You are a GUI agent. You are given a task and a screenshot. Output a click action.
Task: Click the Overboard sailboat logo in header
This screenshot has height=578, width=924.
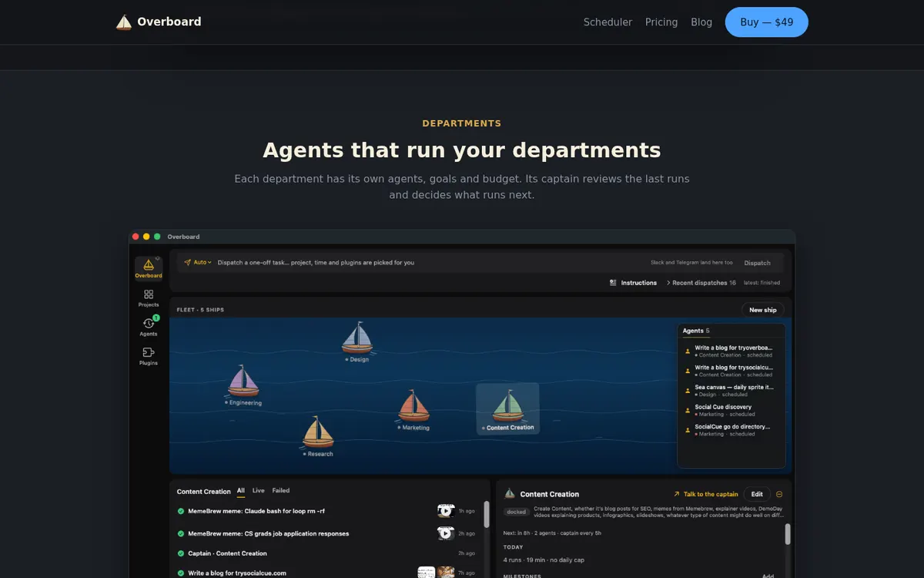pos(124,22)
